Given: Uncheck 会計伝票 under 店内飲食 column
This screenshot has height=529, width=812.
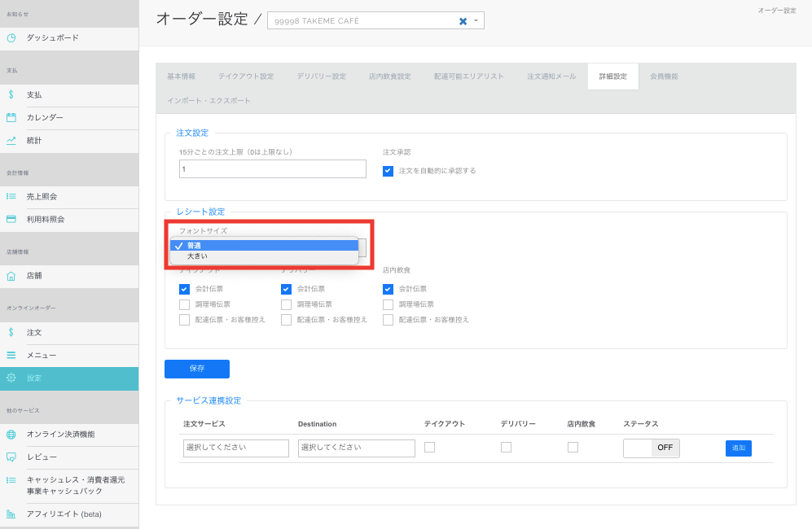Looking at the screenshot, I should [388, 289].
